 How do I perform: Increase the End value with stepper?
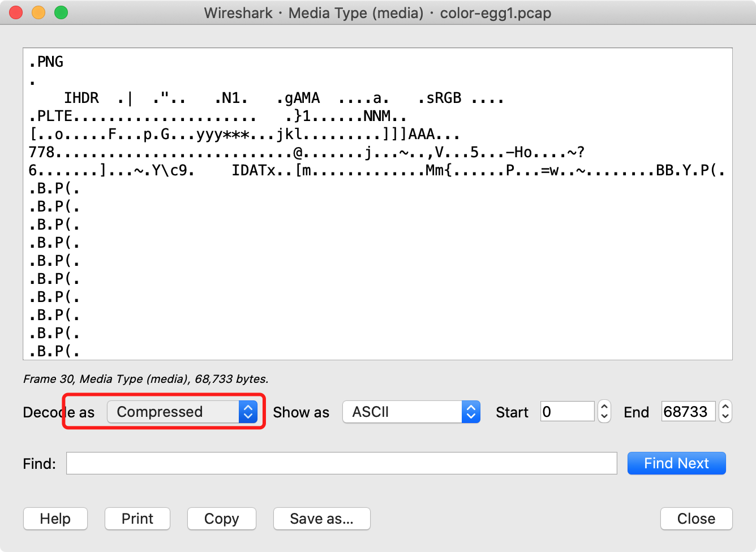pos(725,407)
